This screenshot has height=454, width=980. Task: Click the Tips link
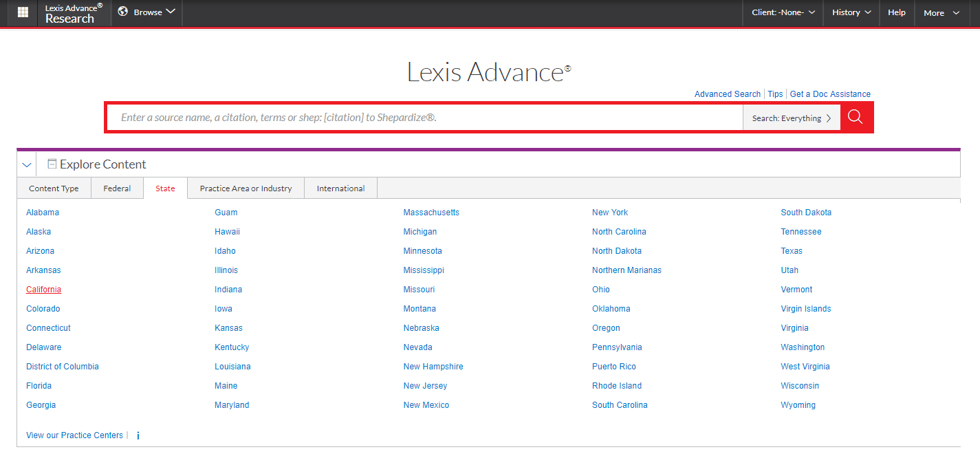[x=775, y=94]
